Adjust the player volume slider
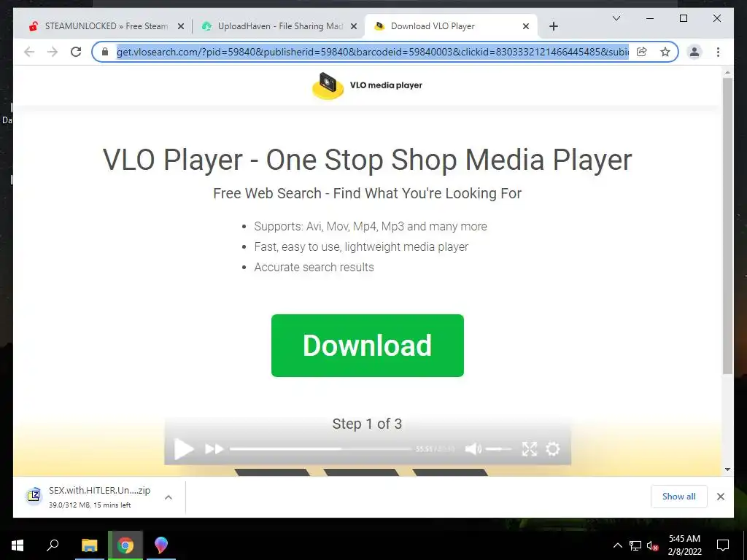Screen dimensions: 747x560 (498, 449)
